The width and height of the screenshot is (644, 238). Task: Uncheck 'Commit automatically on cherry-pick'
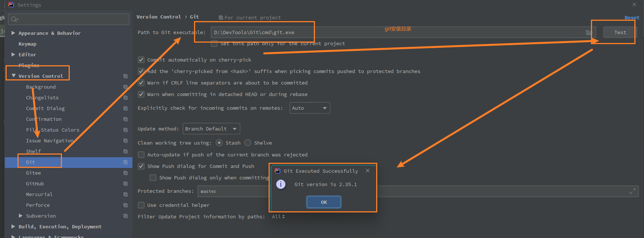click(141, 60)
